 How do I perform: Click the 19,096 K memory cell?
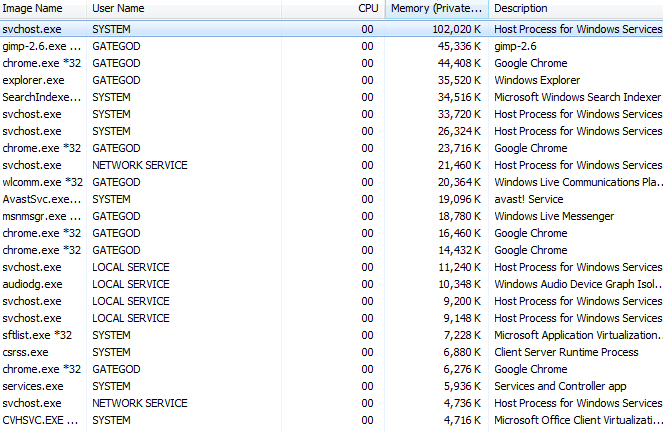tap(459, 199)
